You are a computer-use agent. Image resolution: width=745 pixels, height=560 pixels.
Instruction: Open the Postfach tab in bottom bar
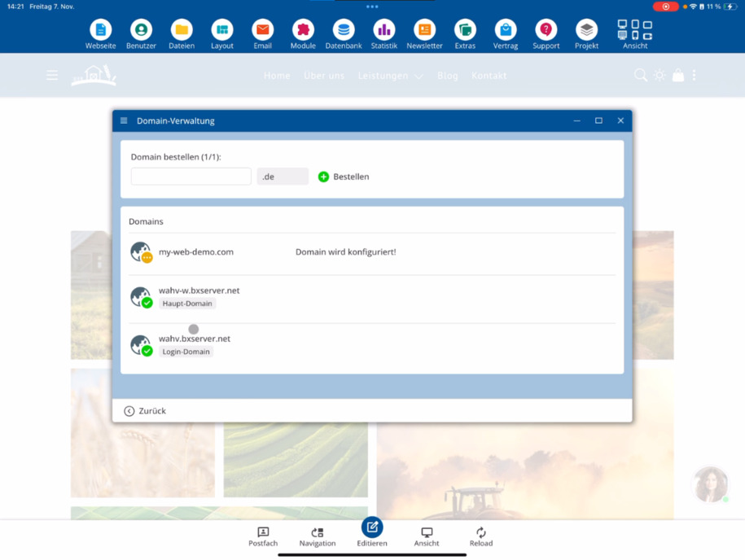click(263, 537)
